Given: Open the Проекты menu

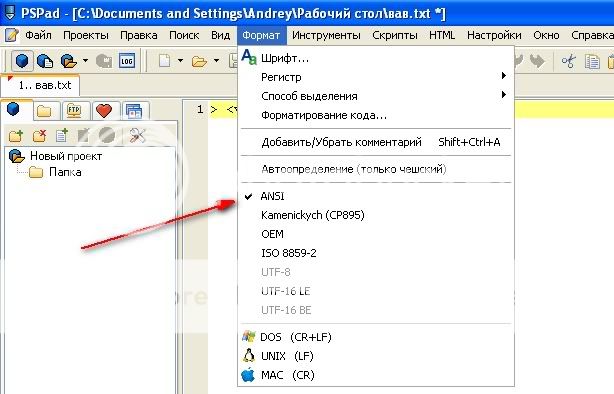Looking at the screenshot, I should pos(86,35).
